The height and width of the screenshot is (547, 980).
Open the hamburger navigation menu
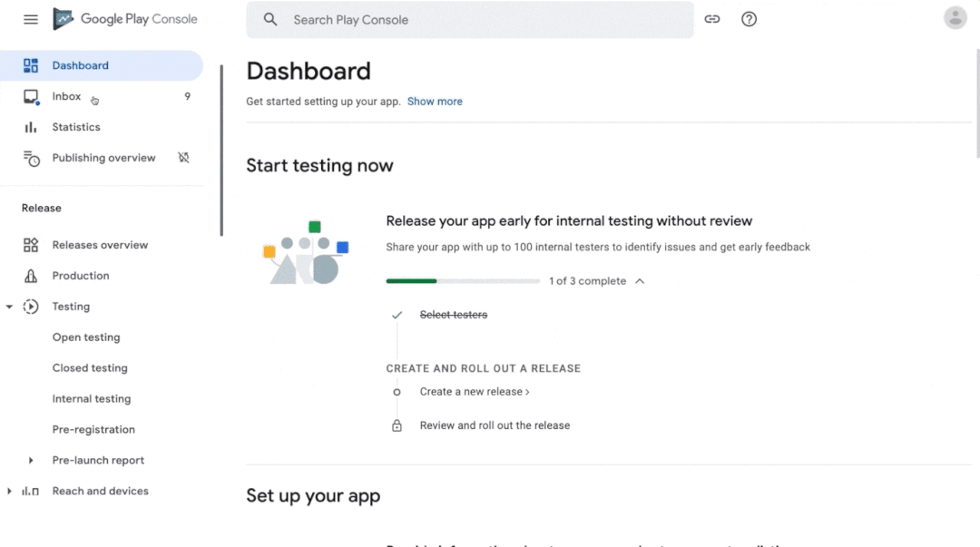31,19
